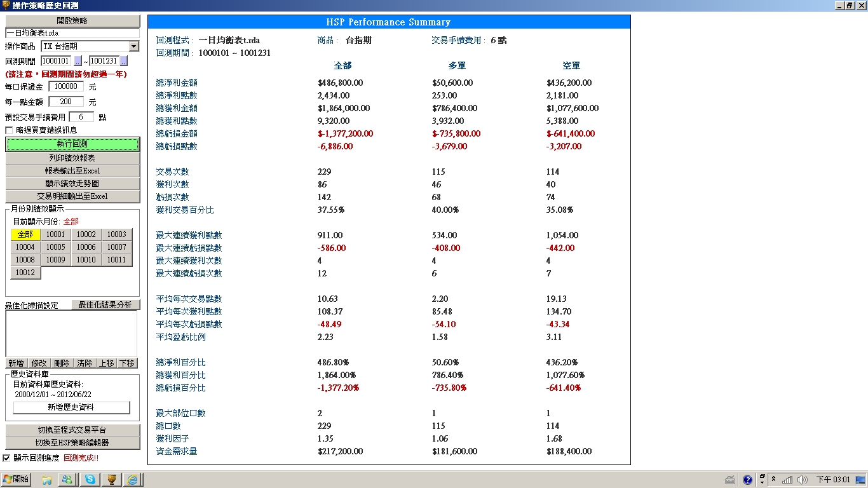This screenshot has width=868, height=488.
Task: Click the 新增歷史資料 button
Action: (71, 407)
